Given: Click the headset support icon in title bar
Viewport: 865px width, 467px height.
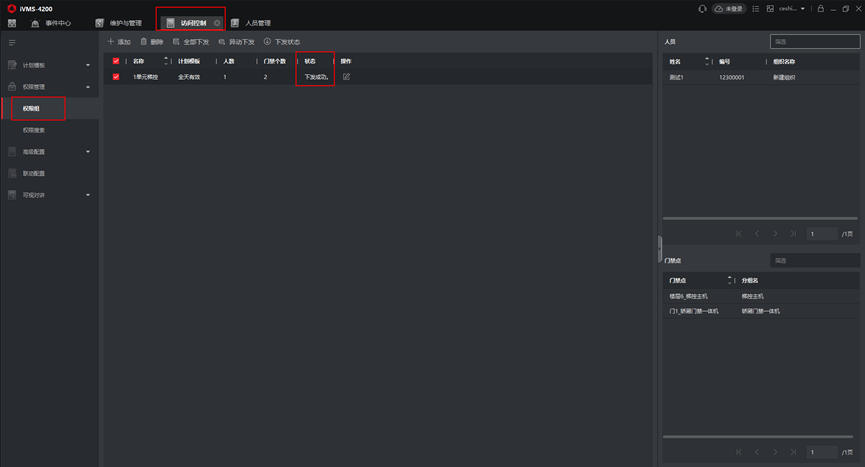Looking at the screenshot, I should coord(702,8).
